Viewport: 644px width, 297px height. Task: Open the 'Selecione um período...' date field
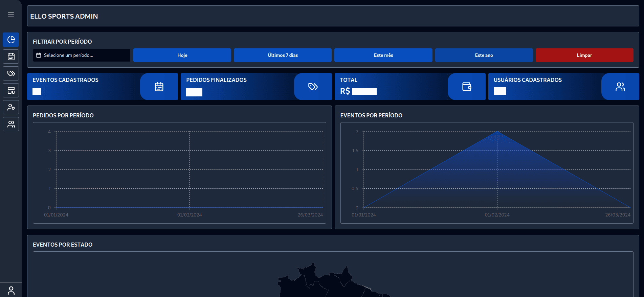click(x=82, y=55)
